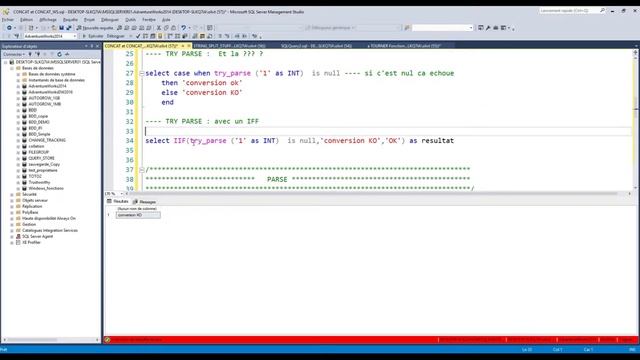Select Catalogues Integration Services folder

pos(50,230)
